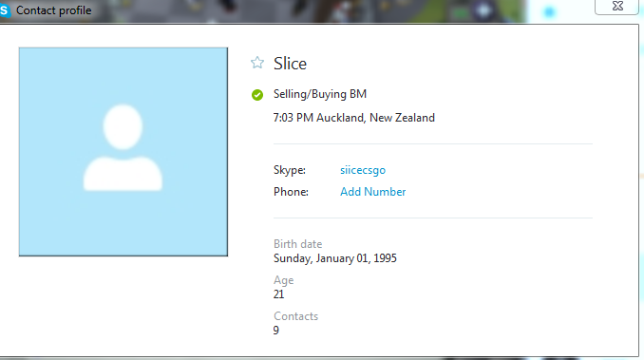Click the default profile picture of Slice
This screenshot has width=644, height=360.
coord(123,152)
